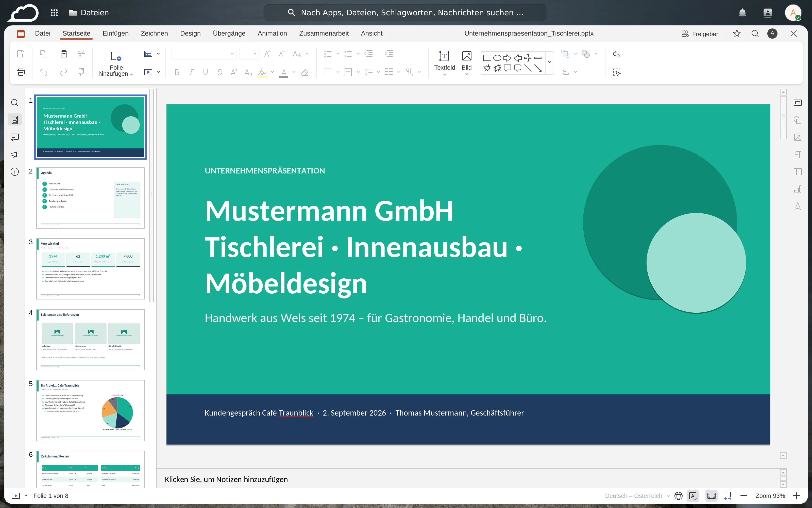
Task: Open the comments panel in left sidebar
Action: tap(15, 137)
